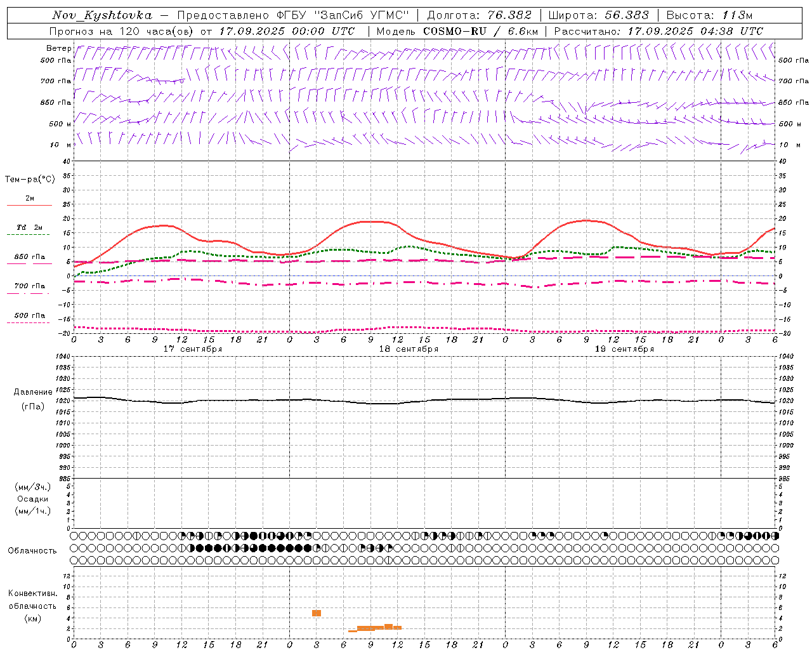
Task: Click the station name Nov_Kyshtovka
Action: 102,15
